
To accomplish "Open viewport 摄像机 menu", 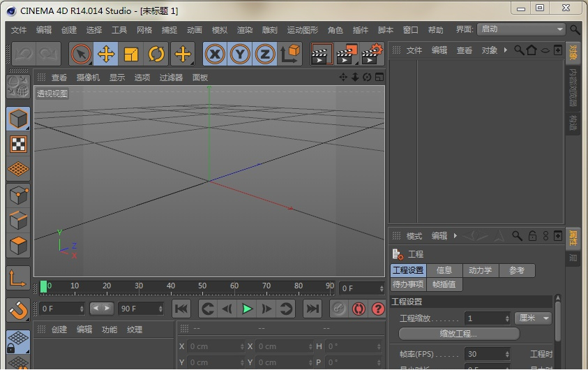I will pyautogui.click(x=88, y=77).
